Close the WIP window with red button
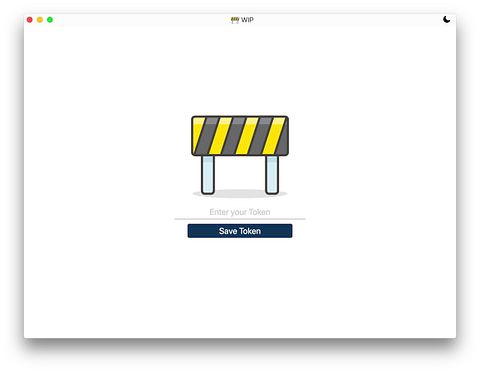Image resolution: width=480 pixels, height=372 pixels. tap(30, 20)
